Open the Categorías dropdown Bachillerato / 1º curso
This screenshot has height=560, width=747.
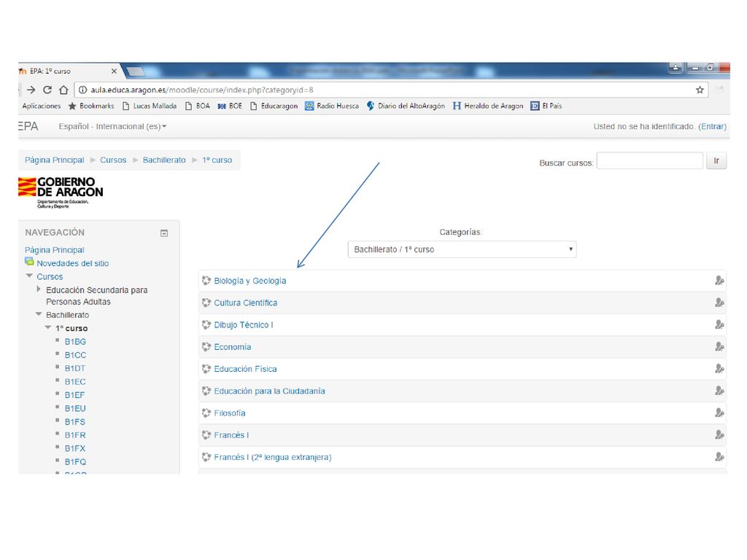[462, 249]
